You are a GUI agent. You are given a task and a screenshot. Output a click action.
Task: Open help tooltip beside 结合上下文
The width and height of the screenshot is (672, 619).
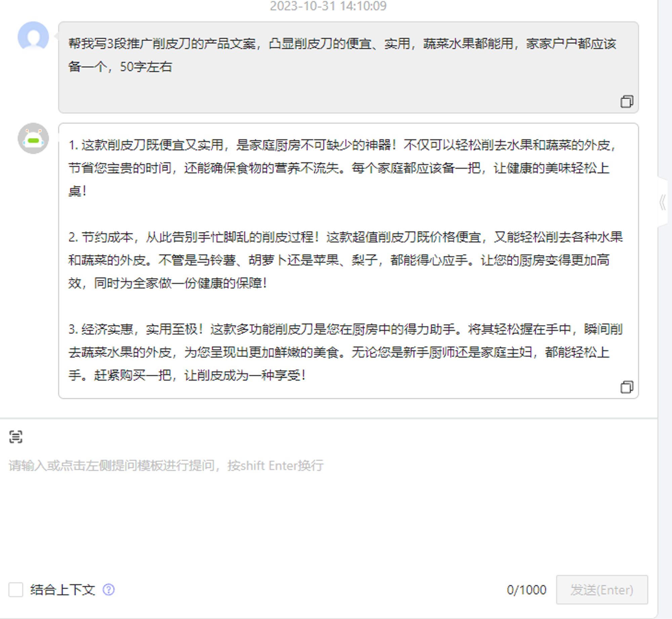(109, 590)
